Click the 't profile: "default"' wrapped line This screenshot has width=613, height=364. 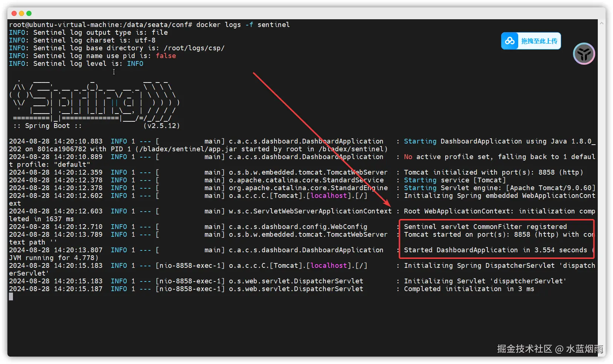[50, 165]
